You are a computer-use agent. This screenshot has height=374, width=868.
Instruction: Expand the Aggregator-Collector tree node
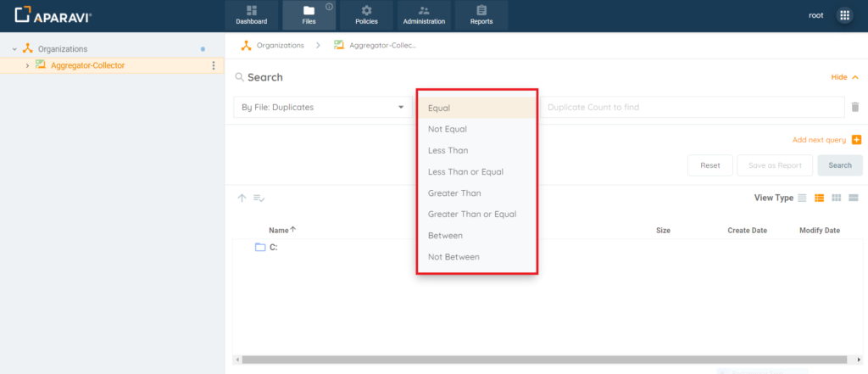(x=27, y=65)
